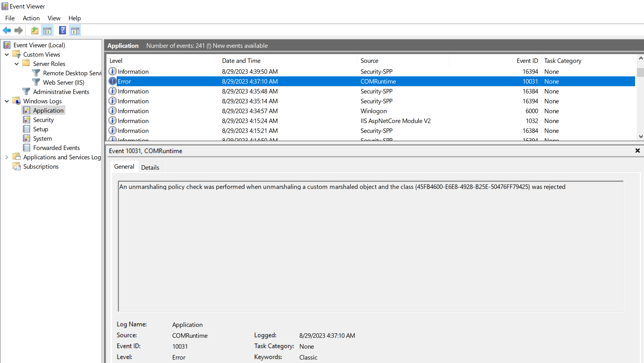Expand Applications and Services Logs
Screen dimensions: 644x363
pyautogui.click(x=6, y=157)
